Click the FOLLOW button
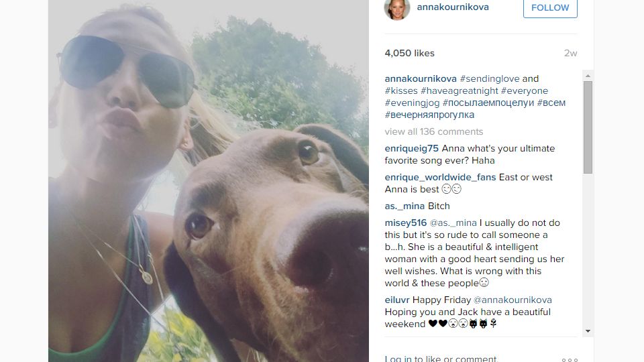The image size is (644, 362). click(550, 8)
